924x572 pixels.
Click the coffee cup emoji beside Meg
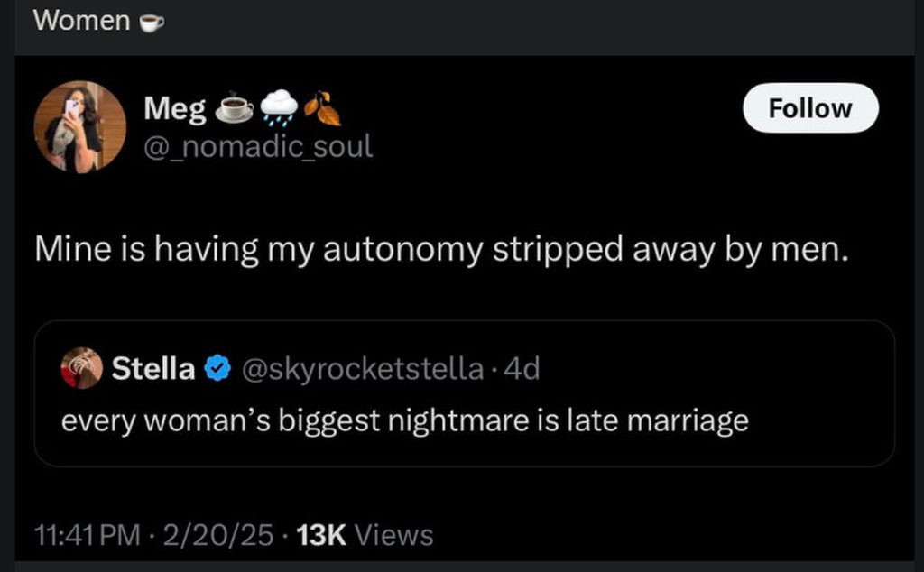point(235,108)
